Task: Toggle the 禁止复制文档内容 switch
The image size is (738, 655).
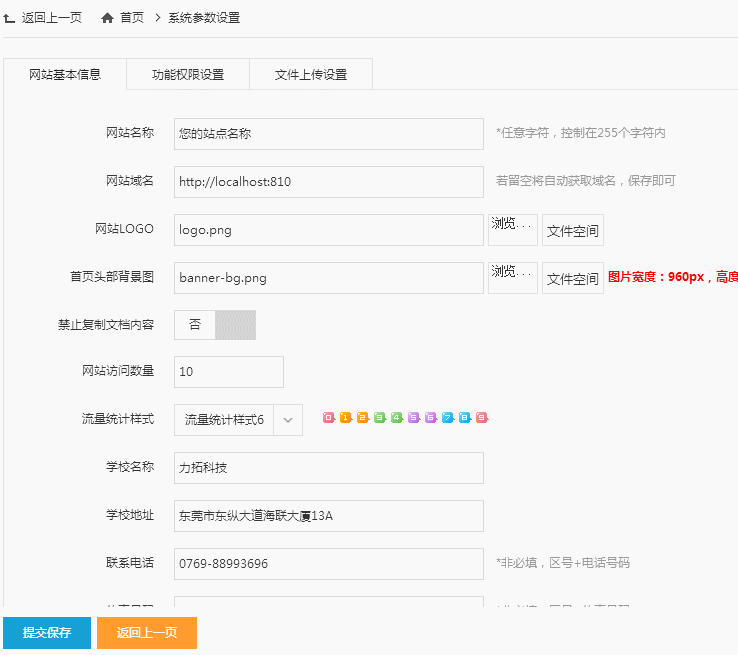Action: (x=215, y=325)
